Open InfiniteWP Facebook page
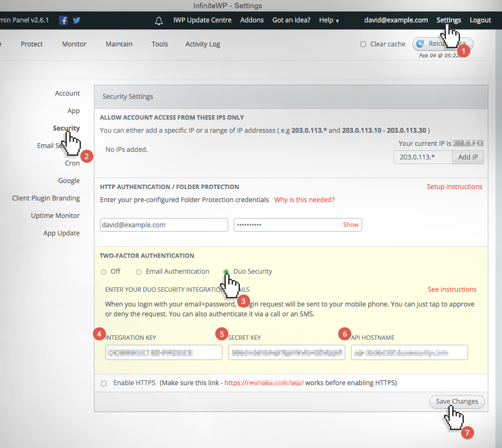Screen dimensions: 502x448 pos(63,20)
